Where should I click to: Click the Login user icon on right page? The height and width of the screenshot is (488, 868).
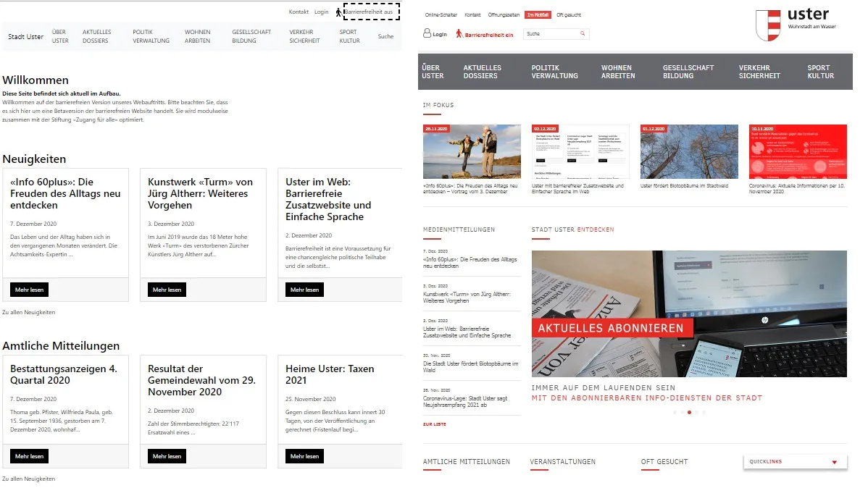[x=427, y=33]
